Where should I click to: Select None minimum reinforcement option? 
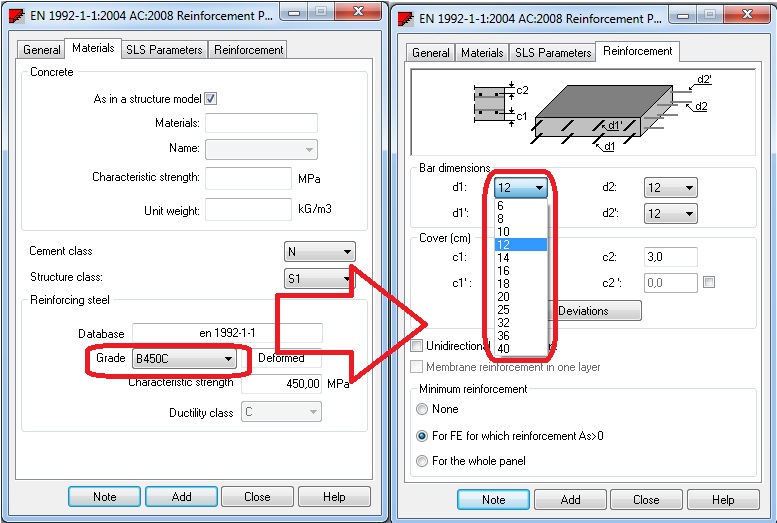[422, 409]
